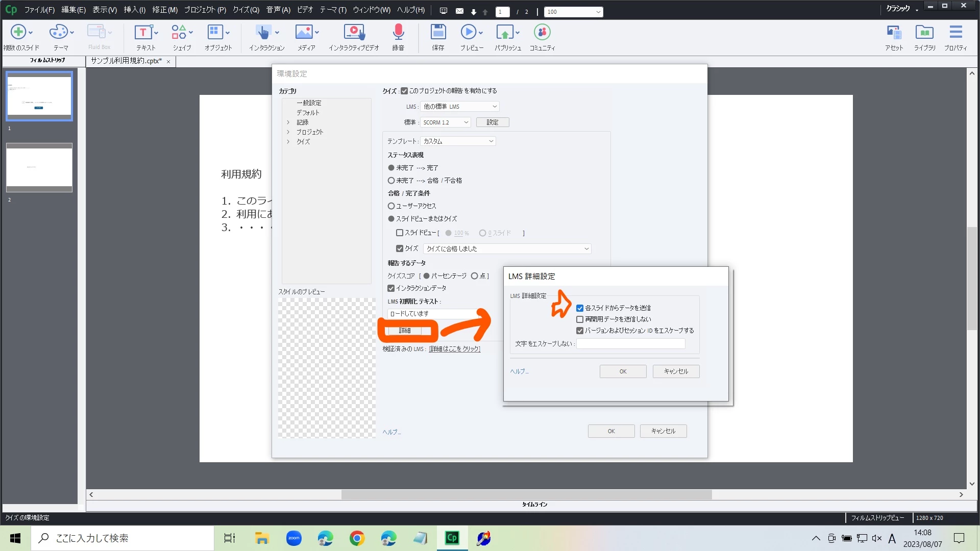Image resolution: width=980 pixels, height=551 pixels.
Task: Open the Library (ライブラリ) panel icon
Action: click(924, 33)
